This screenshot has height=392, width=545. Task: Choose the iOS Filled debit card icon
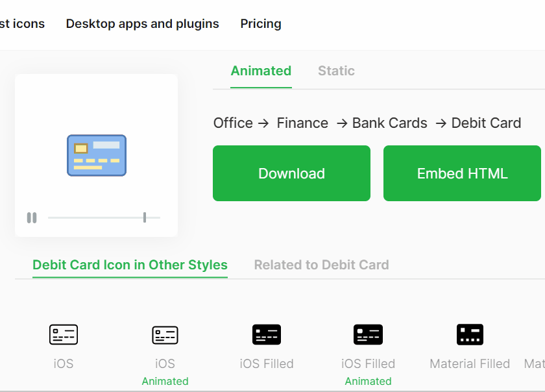(267, 335)
